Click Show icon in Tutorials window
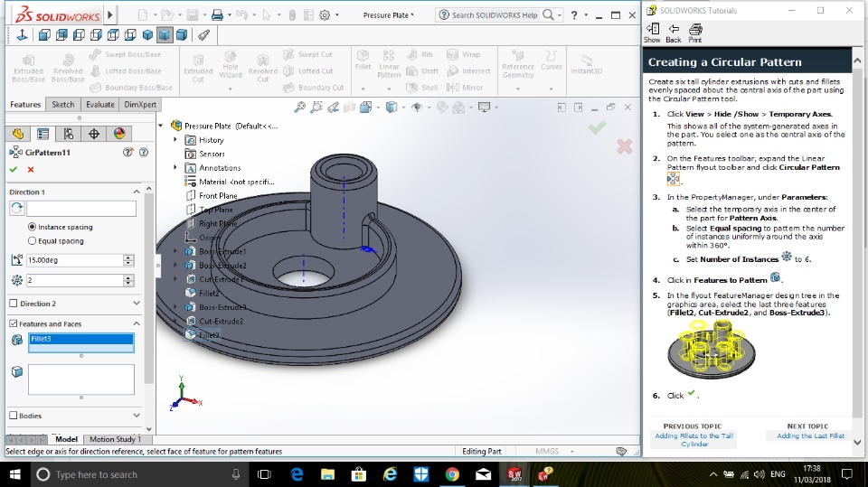 (x=652, y=33)
